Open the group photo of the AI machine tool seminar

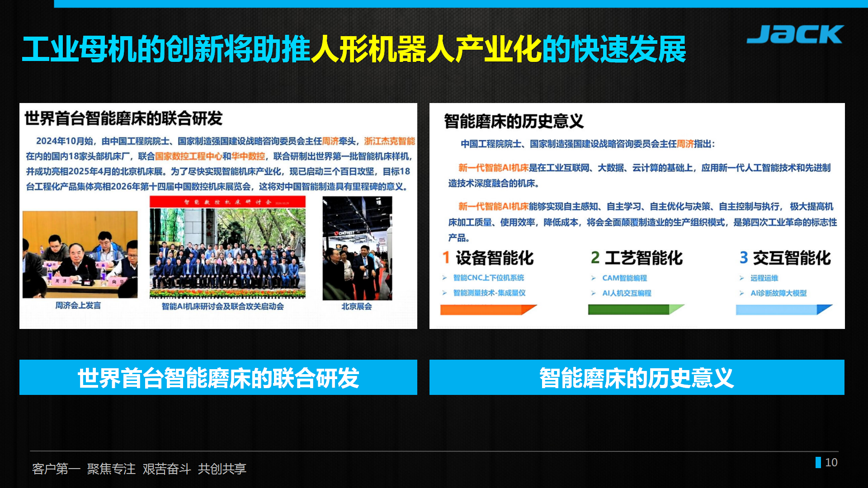[227, 247]
